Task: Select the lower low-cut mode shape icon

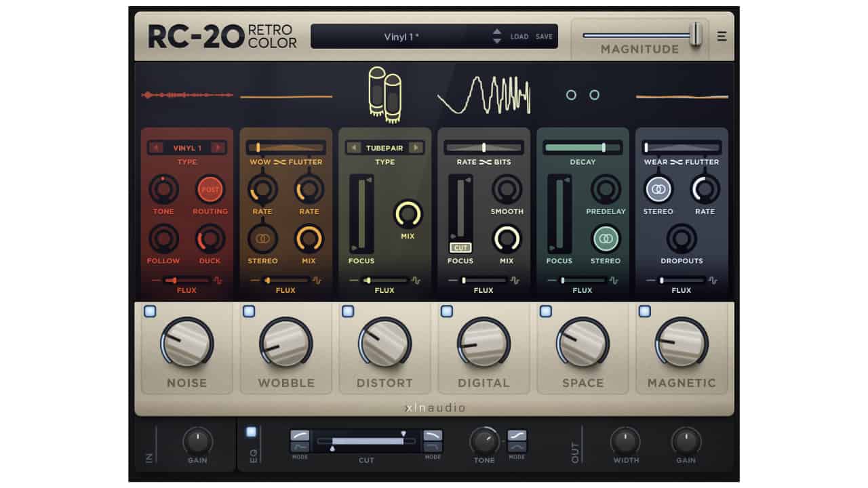Action: [x=300, y=447]
